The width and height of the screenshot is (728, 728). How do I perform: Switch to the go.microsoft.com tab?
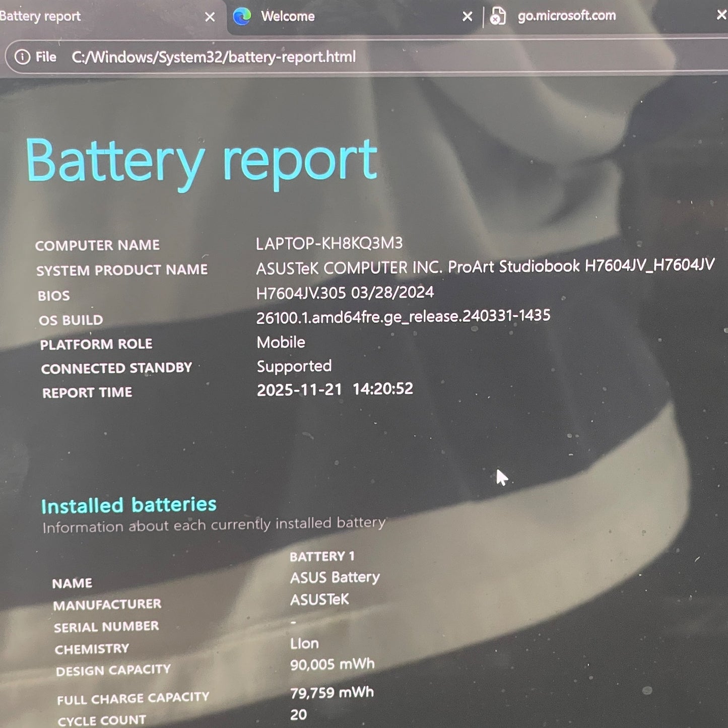click(x=566, y=16)
